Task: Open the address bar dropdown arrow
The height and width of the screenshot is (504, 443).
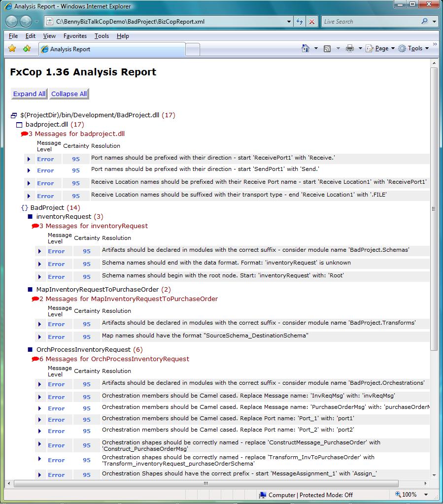Action: click(289, 22)
